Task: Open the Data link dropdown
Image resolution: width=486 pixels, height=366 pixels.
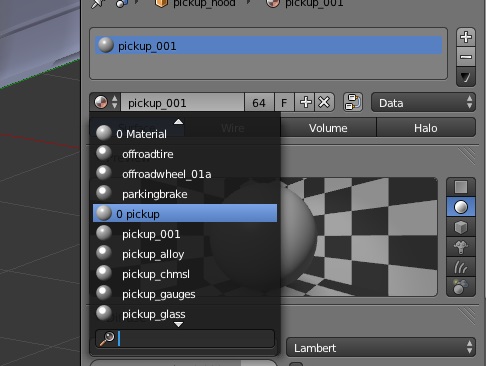Action: 423,103
